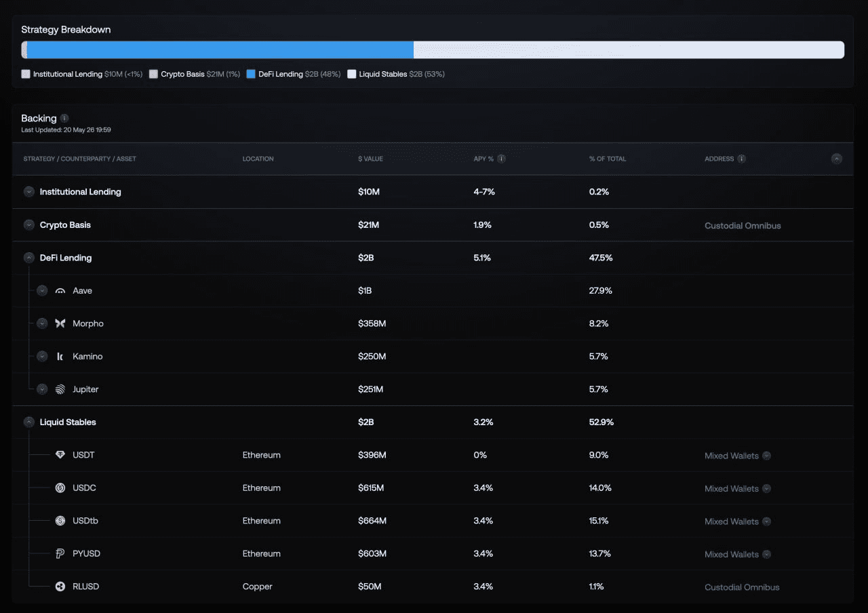
Task: Click the $ VALUE column header
Action: pyautogui.click(x=371, y=159)
